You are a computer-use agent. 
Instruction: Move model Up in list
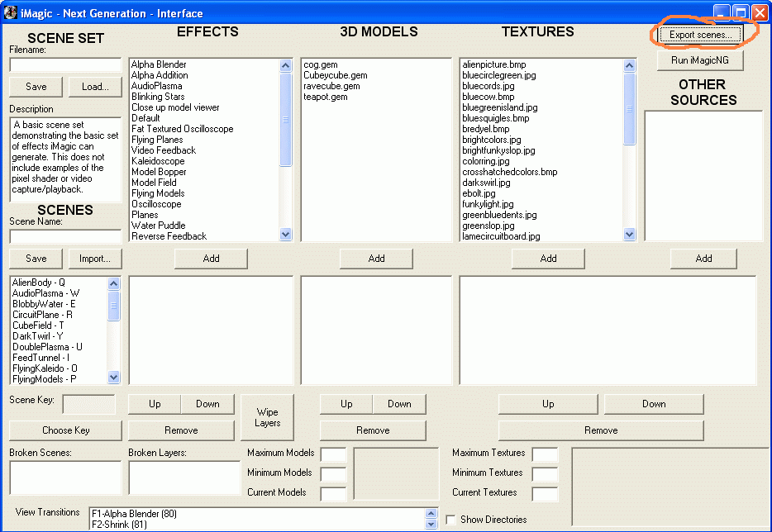coord(346,404)
